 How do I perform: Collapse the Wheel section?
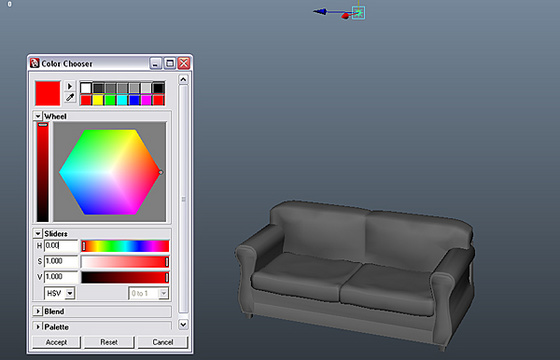point(38,116)
